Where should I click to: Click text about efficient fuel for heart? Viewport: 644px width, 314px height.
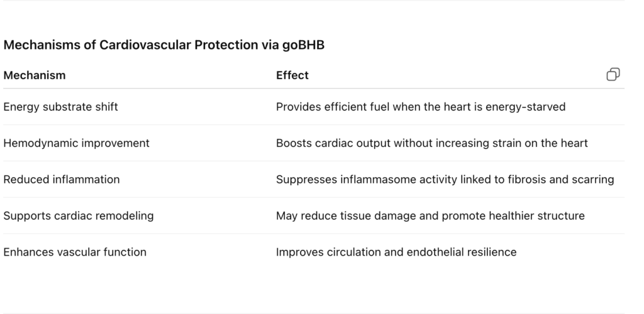pos(421,107)
